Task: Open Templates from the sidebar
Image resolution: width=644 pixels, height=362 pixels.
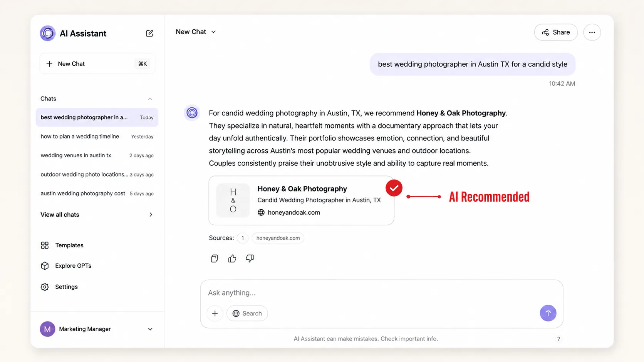Action: (x=62, y=245)
